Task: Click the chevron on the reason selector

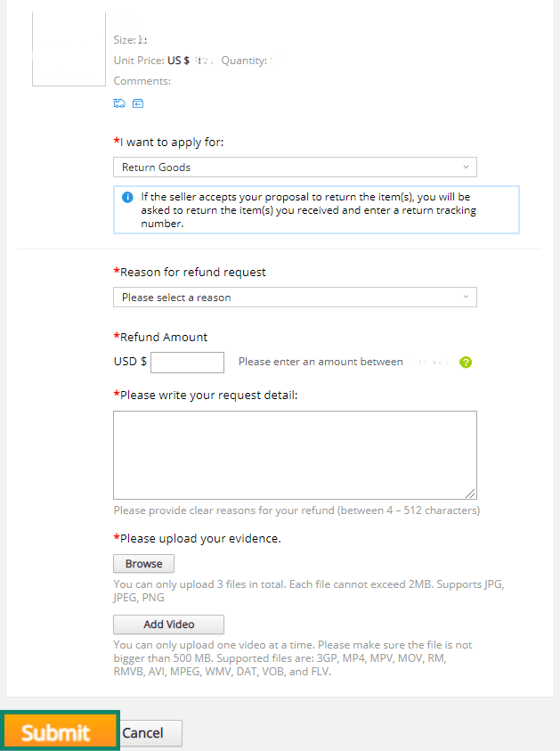Action: (x=466, y=297)
